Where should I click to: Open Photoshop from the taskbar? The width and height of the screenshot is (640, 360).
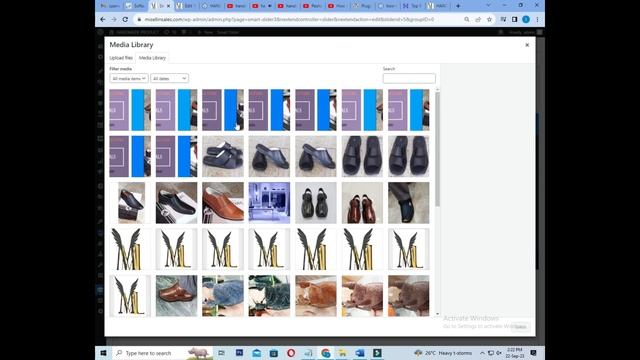(240, 353)
